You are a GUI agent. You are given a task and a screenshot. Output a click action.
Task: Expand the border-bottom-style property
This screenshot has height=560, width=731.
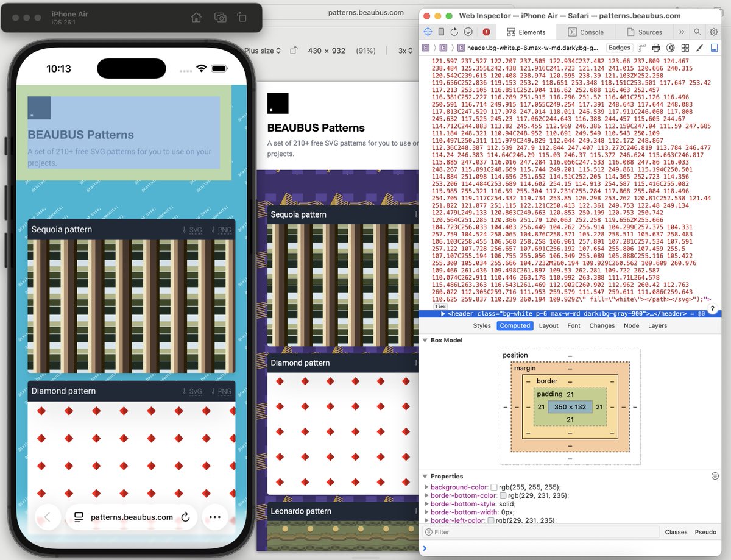[426, 504]
